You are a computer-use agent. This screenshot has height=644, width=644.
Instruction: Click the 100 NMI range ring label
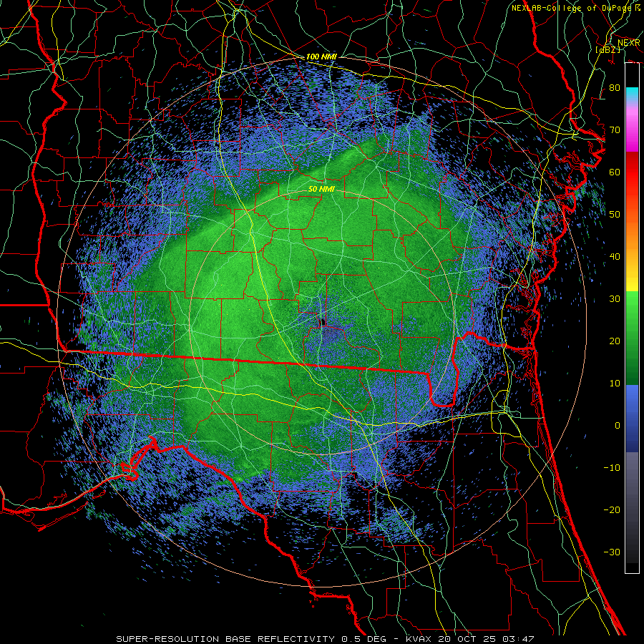coord(321,57)
